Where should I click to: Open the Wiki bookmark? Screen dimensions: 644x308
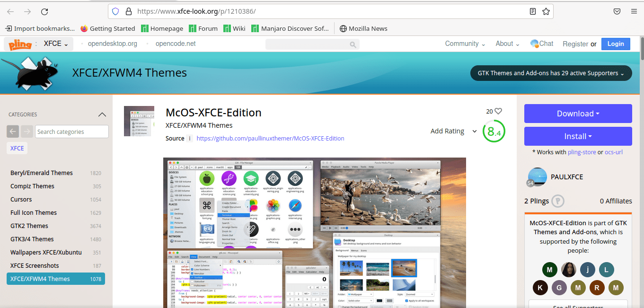234,28
